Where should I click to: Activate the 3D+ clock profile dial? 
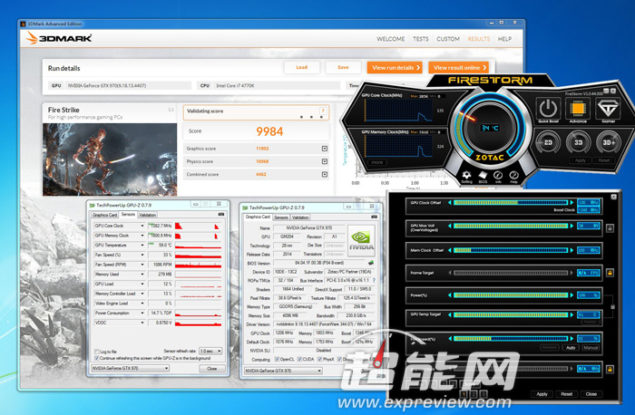(x=608, y=142)
